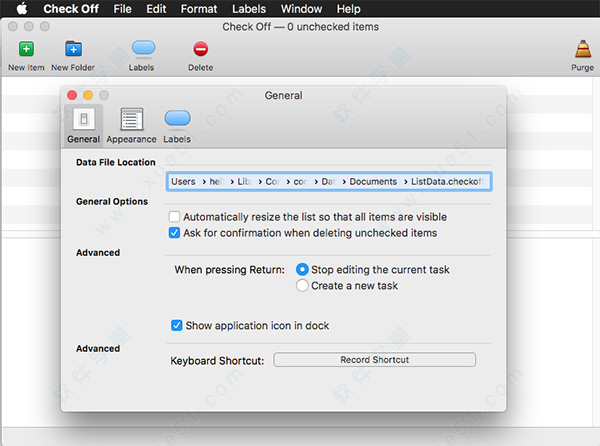Image resolution: width=600 pixels, height=446 pixels.
Task: Open Labels in the main toolbar
Action: [x=143, y=48]
